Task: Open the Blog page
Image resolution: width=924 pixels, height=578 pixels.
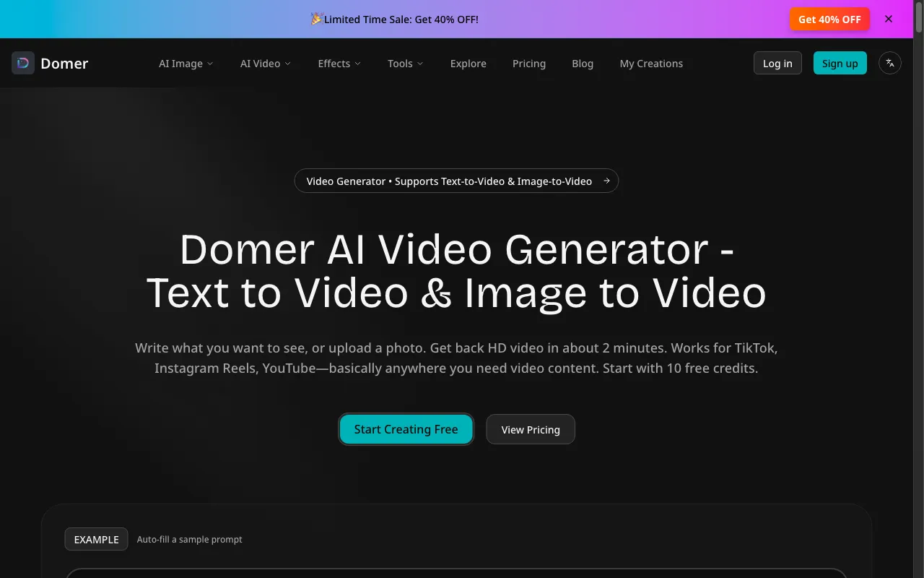Action: click(x=583, y=64)
